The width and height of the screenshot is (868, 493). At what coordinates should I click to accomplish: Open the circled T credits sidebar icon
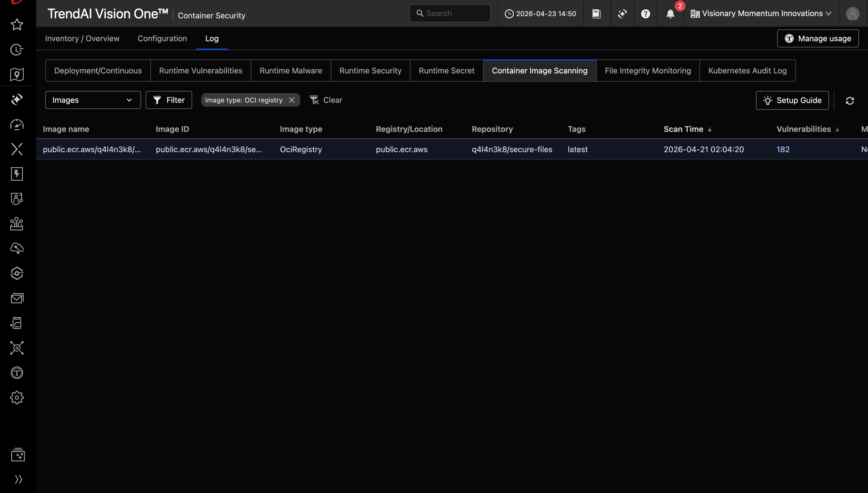pos(17,373)
